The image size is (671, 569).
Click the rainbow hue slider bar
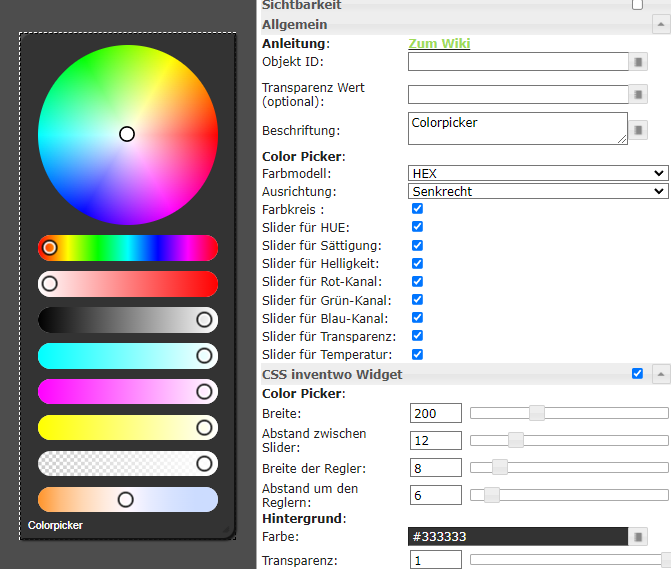pos(128,247)
